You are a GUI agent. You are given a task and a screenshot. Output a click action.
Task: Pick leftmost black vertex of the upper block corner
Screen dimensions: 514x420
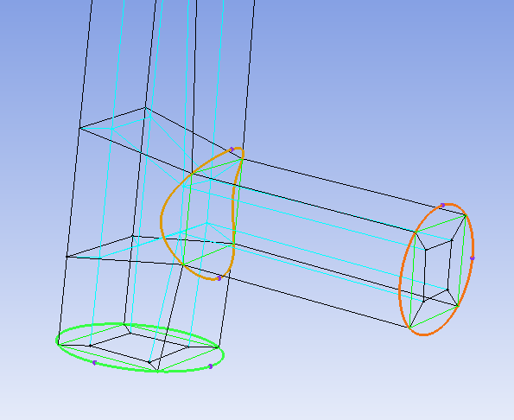tap(79, 128)
